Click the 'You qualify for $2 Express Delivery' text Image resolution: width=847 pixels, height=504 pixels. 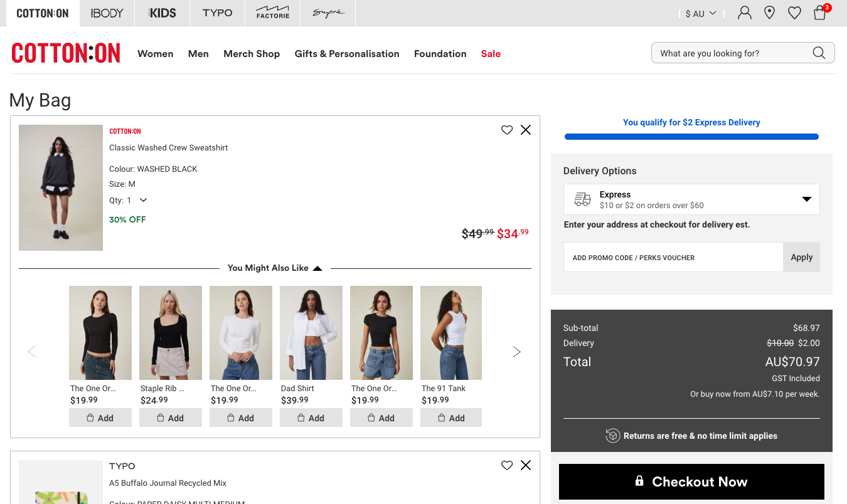pos(691,122)
